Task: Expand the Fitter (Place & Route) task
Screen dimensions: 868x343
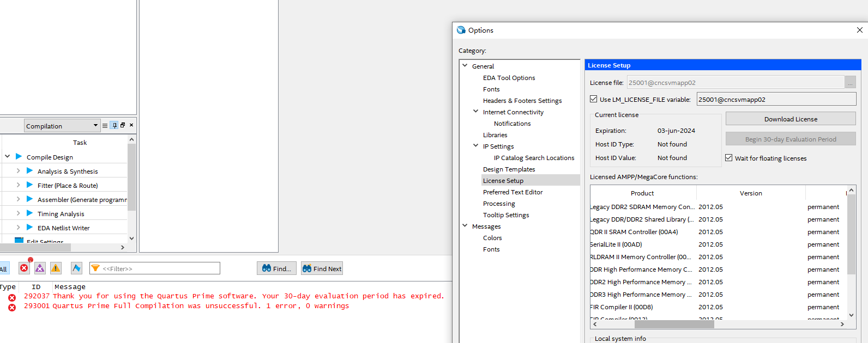Action: pyautogui.click(x=18, y=185)
